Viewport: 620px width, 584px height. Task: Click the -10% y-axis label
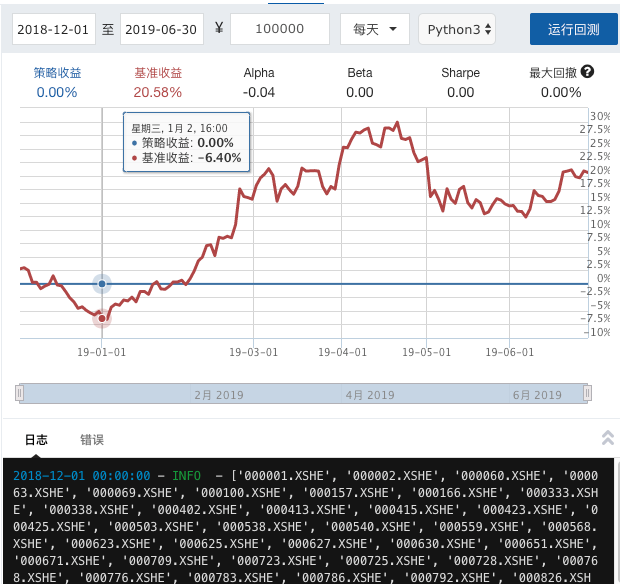click(598, 332)
